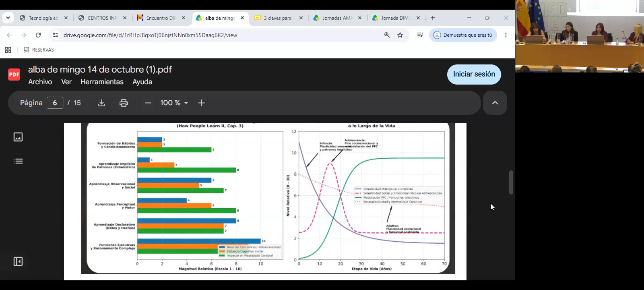
Task: Open the Chrome apps grid icon
Action: (x=8, y=50)
